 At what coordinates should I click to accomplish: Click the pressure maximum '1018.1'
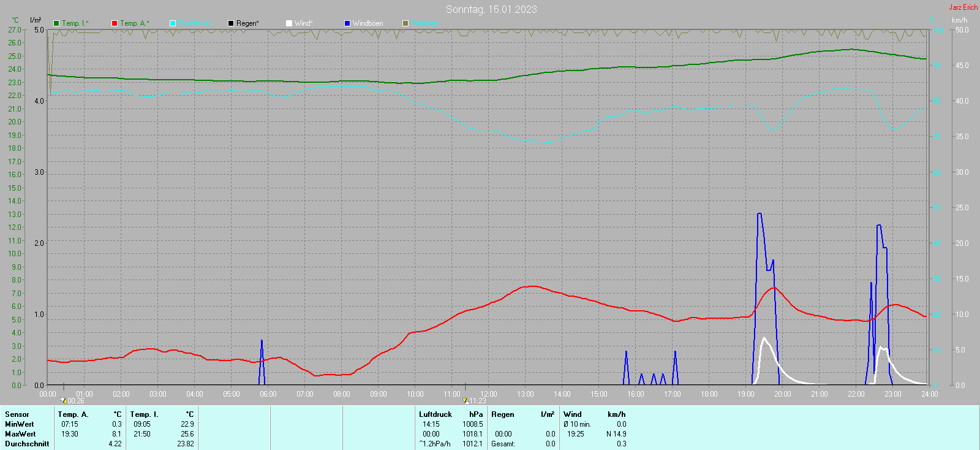click(x=473, y=434)
